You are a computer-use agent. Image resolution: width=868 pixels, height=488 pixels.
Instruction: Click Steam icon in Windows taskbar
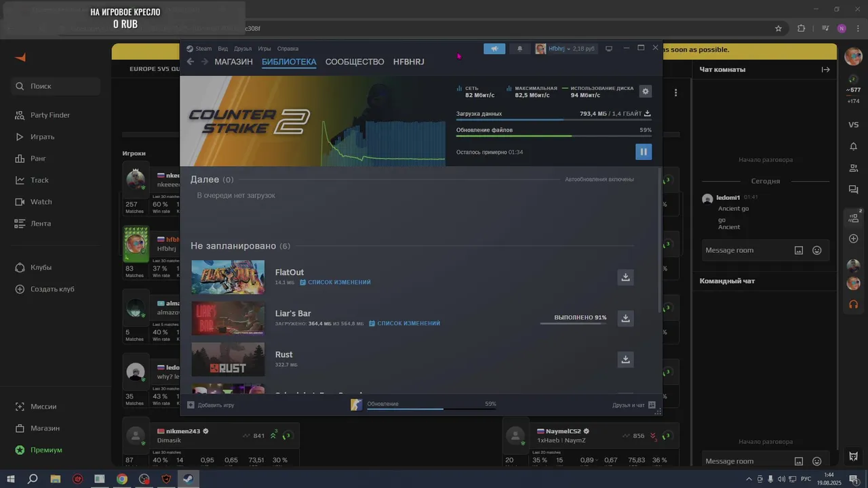pos(189,479)
